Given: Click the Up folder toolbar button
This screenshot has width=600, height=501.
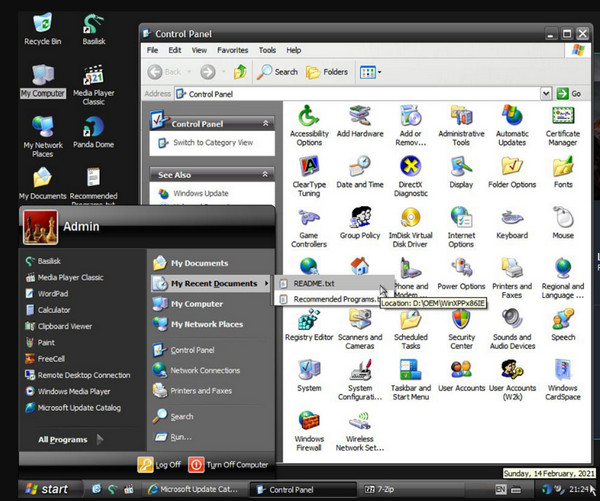Looking at the screenshot, I should (240, 72).
